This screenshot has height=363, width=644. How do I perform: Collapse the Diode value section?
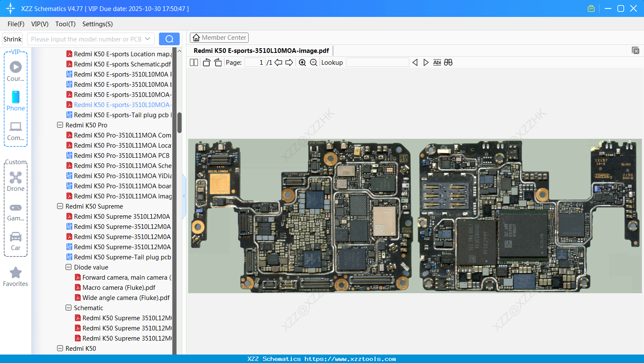(x=68, y=267)
